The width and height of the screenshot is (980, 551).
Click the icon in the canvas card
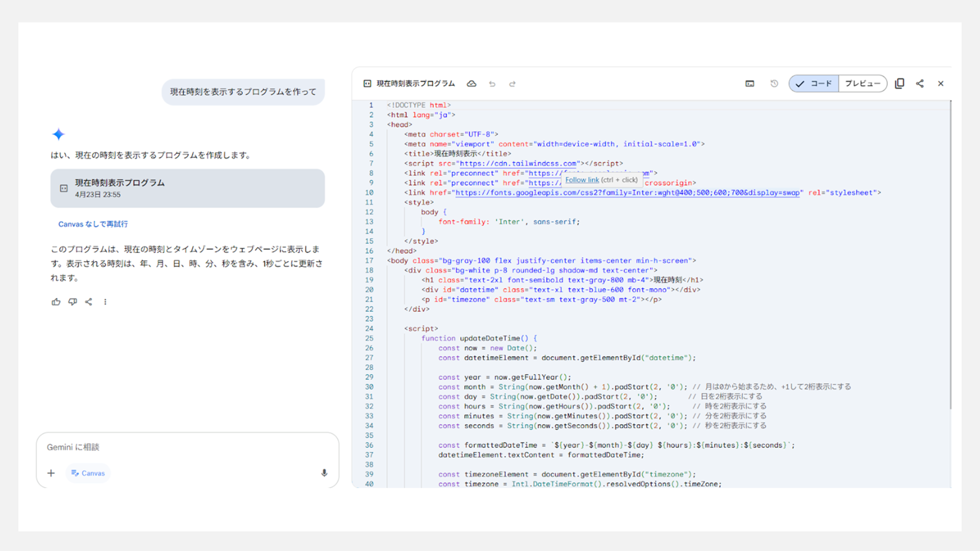click(64, 188)
